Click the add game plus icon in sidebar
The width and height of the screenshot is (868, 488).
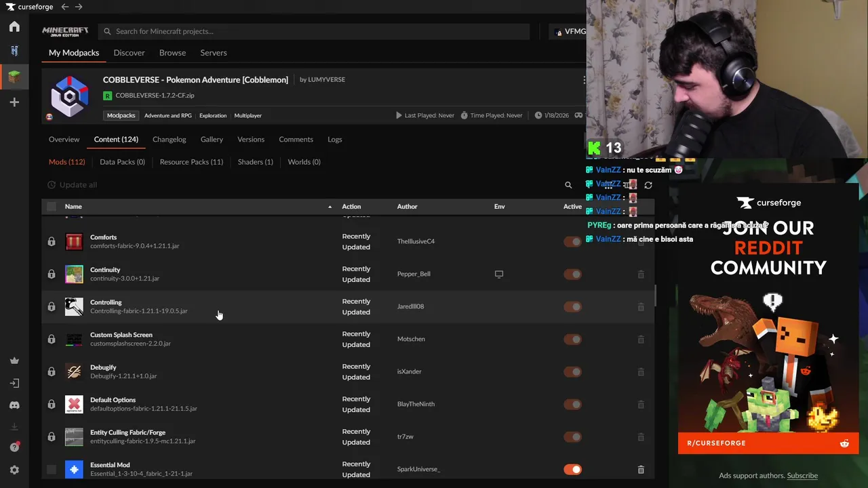pyautogui.click(x=14, y=102)
